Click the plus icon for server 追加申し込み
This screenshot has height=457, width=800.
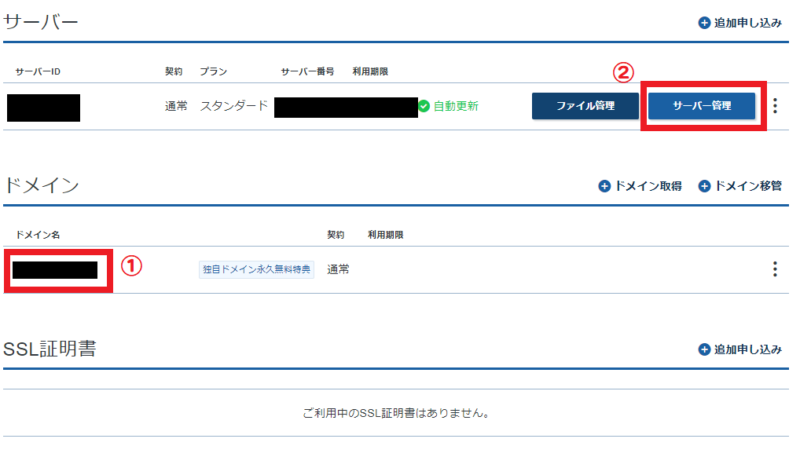pos(704,23)
